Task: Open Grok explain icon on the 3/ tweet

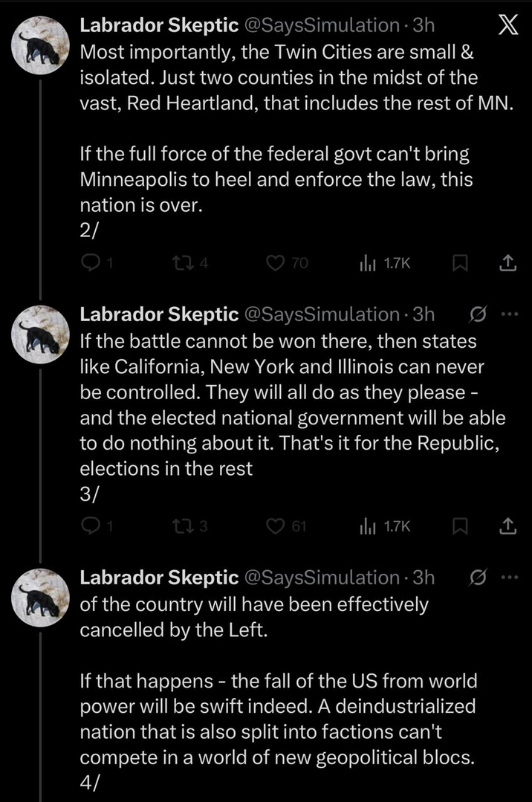Action: point(478,314)
